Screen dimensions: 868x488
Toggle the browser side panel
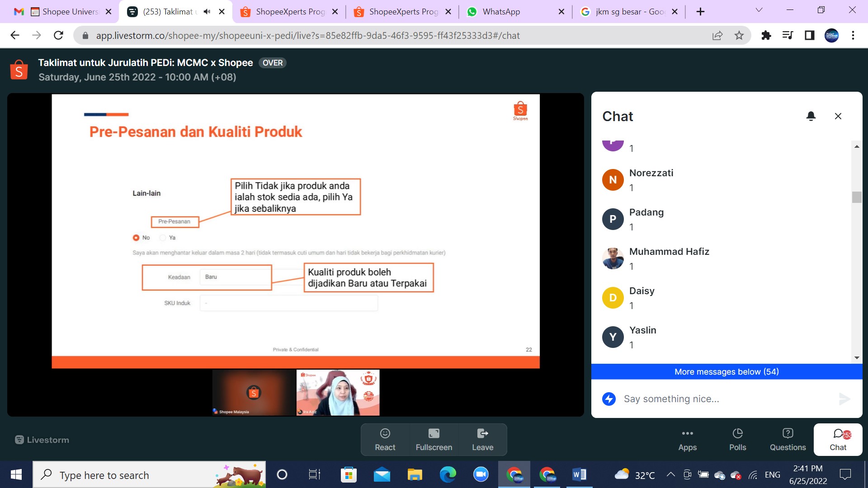click(x=809, y=35)
